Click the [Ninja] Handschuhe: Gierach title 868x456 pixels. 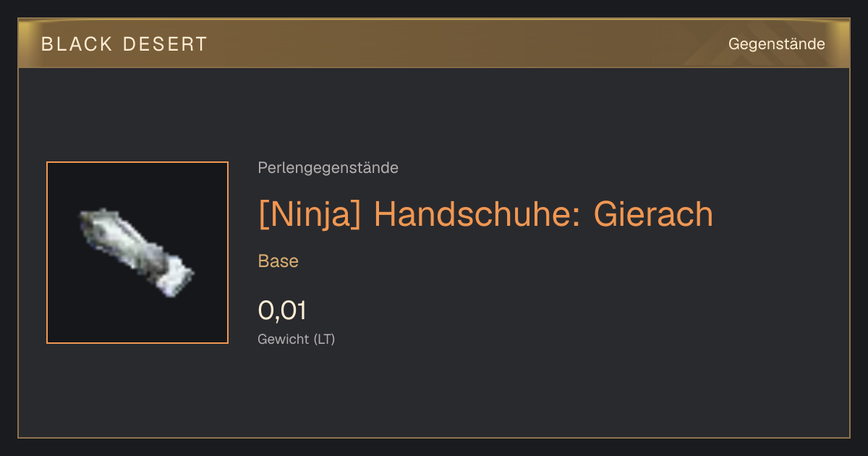pos(485,214)
